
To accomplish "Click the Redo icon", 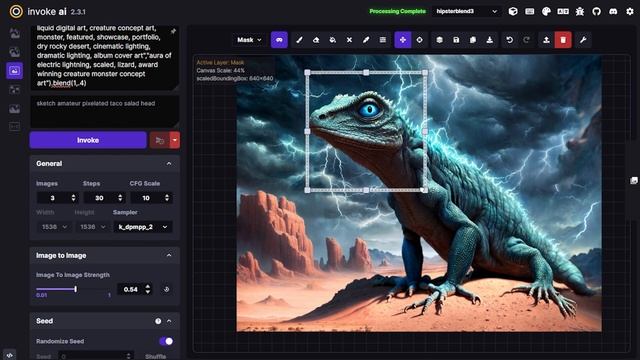I will point(527,40).
